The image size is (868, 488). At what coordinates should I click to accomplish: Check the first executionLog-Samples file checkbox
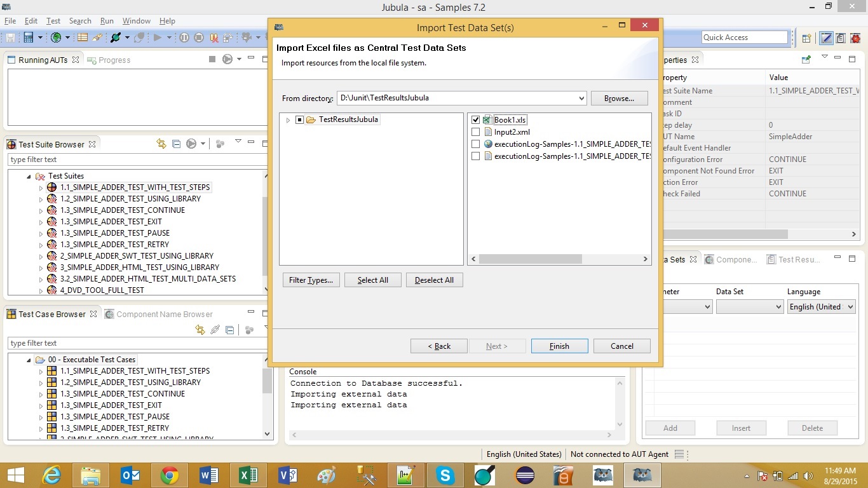(475, 144)
